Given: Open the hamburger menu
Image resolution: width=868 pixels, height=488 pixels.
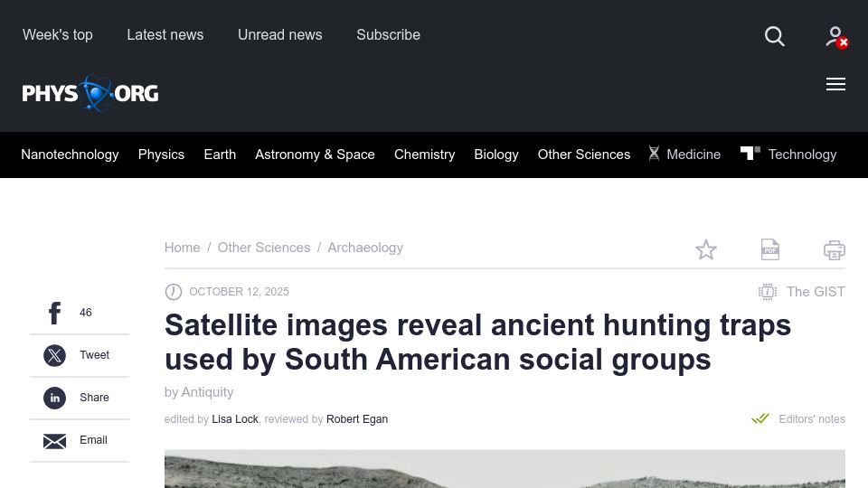Looking at the screenshot, I should [x=835, y=84].
